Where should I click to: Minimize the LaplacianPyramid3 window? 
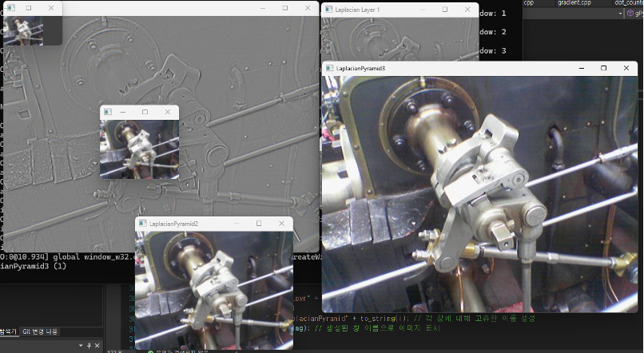pyautogui.click(x=581, y=68)
